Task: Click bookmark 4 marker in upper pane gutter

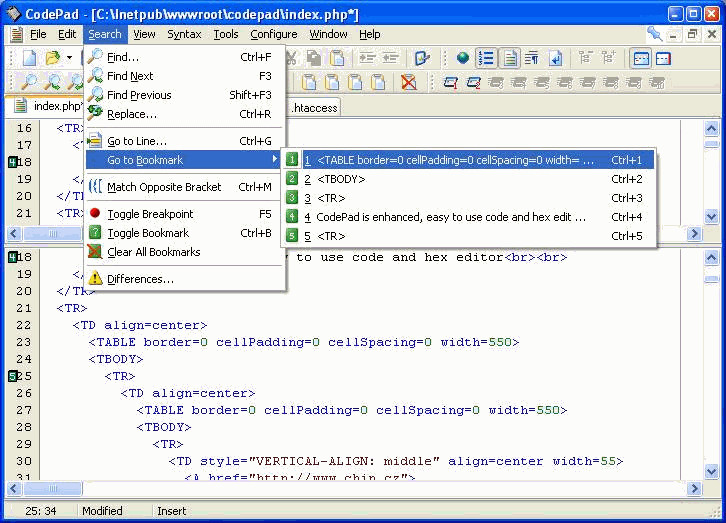Action: tap(13, 162)
